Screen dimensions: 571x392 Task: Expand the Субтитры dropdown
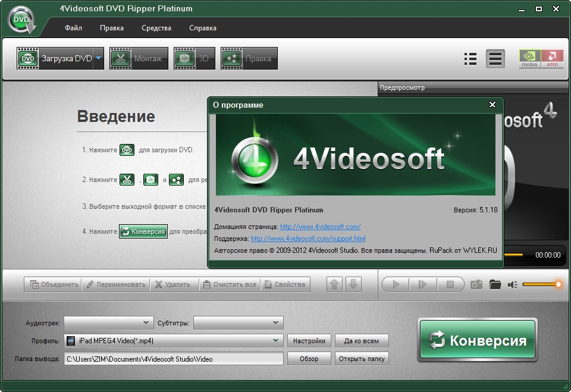(238, 323)
